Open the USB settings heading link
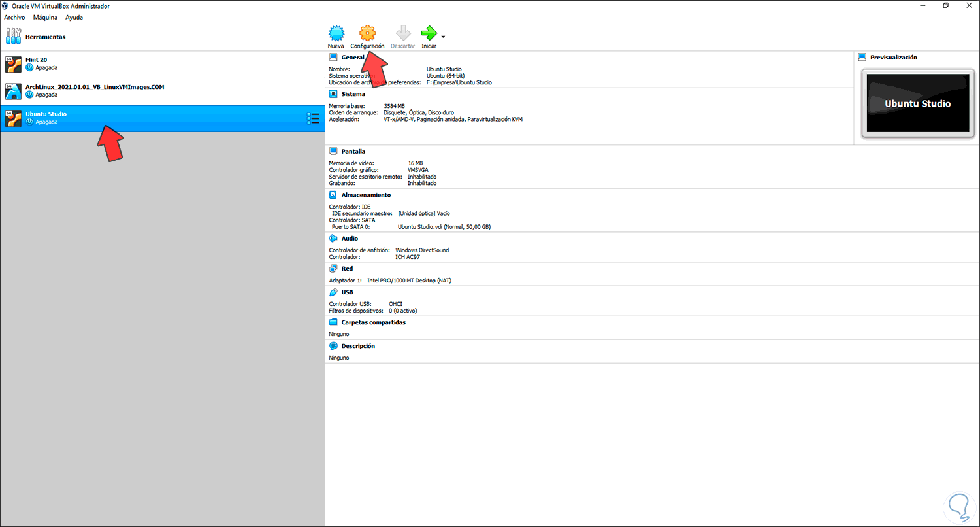Viewport: 980px width, 527px height. pos(348,292)
